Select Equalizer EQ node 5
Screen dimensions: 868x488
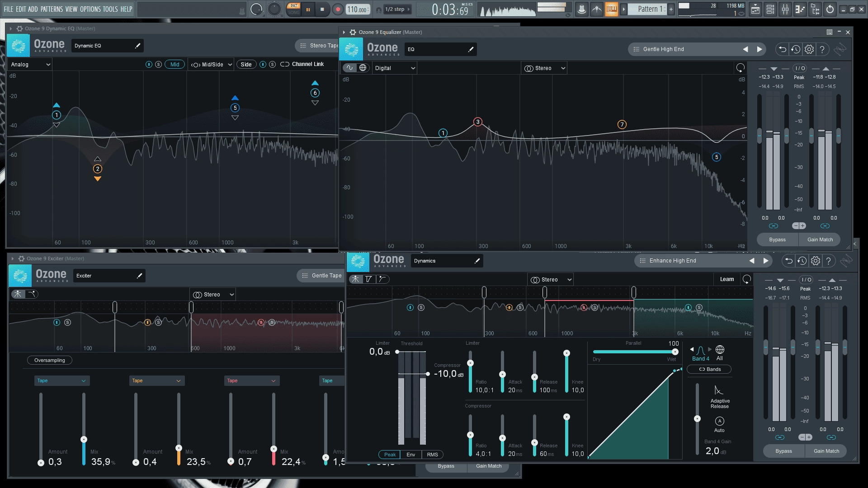(x=717, y=157)
